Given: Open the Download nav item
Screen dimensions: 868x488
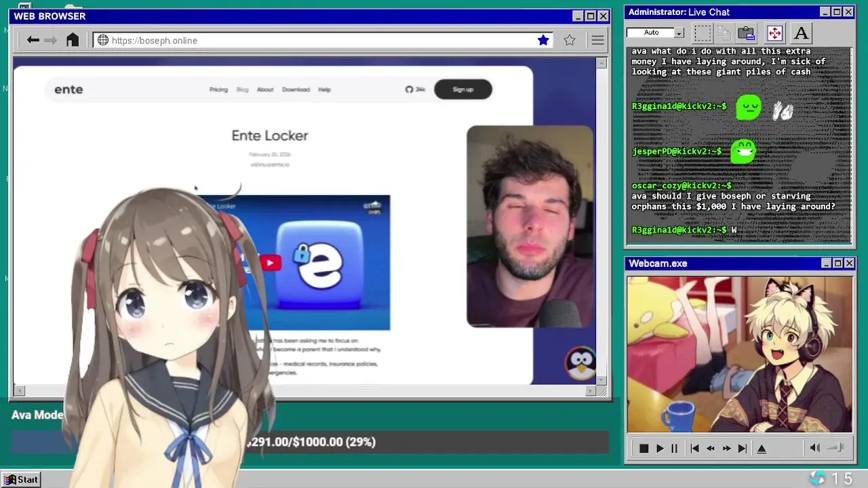Looking at the screenshot, I should coord(296,89).
